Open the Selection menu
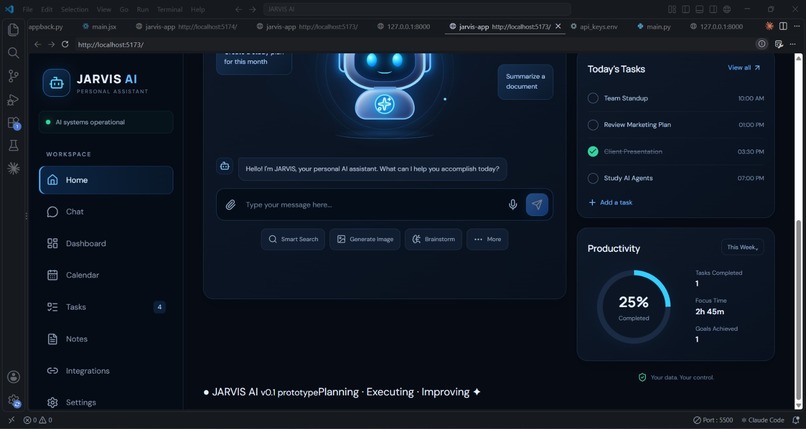806x429 pixels. (x=75, y=9)
